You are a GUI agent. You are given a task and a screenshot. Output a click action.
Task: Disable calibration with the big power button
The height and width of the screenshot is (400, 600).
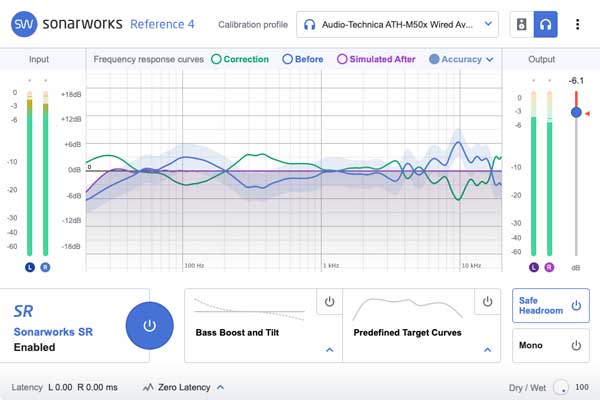[149, 326]
